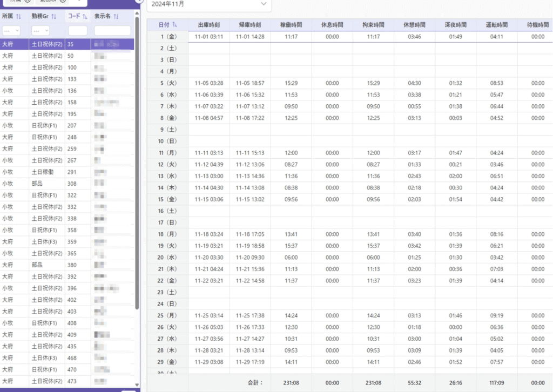Click the 表示名 filter text box
The height and width of the screenshot is (392, 553).
pos(112,31)
